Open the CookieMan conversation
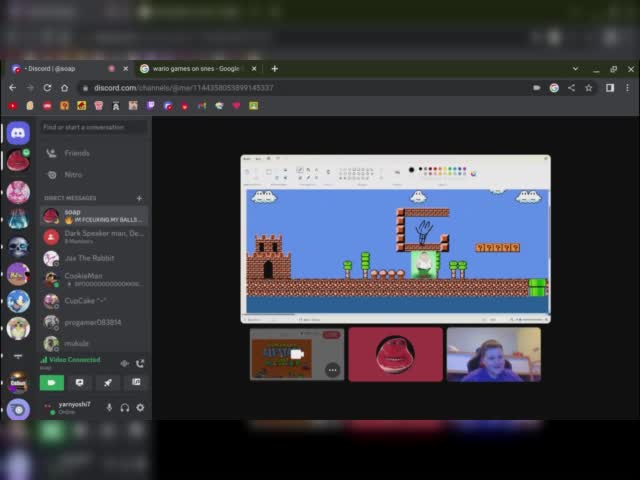 tap(94, 279)
